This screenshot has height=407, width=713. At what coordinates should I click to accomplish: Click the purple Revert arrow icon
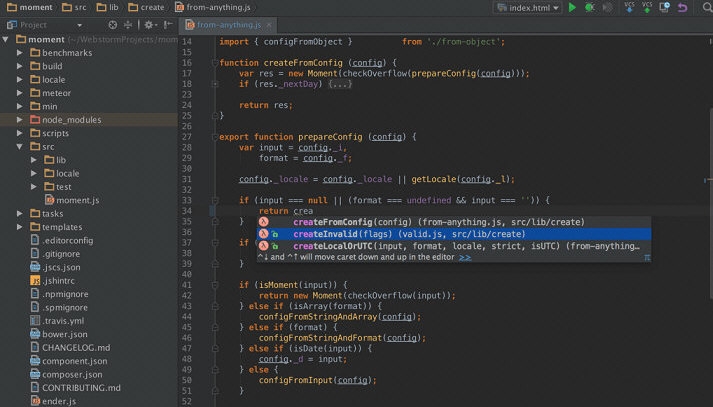(x=682, y=7)
